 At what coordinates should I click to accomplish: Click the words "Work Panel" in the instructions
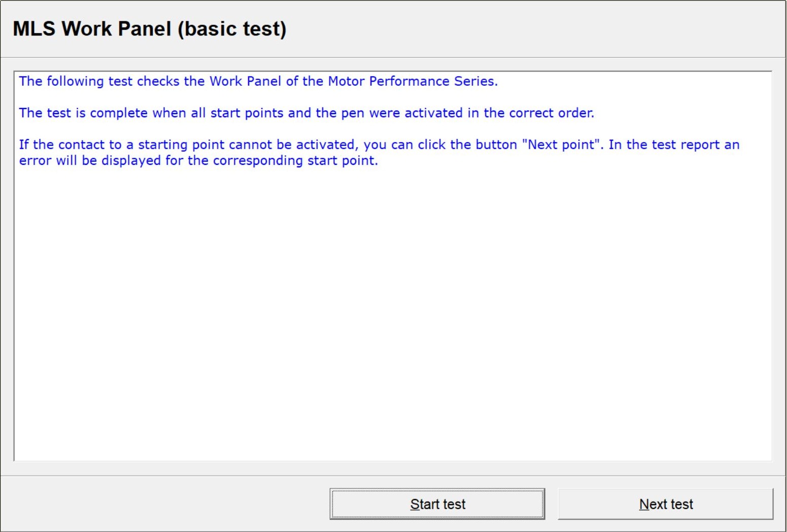pos(245,81)
